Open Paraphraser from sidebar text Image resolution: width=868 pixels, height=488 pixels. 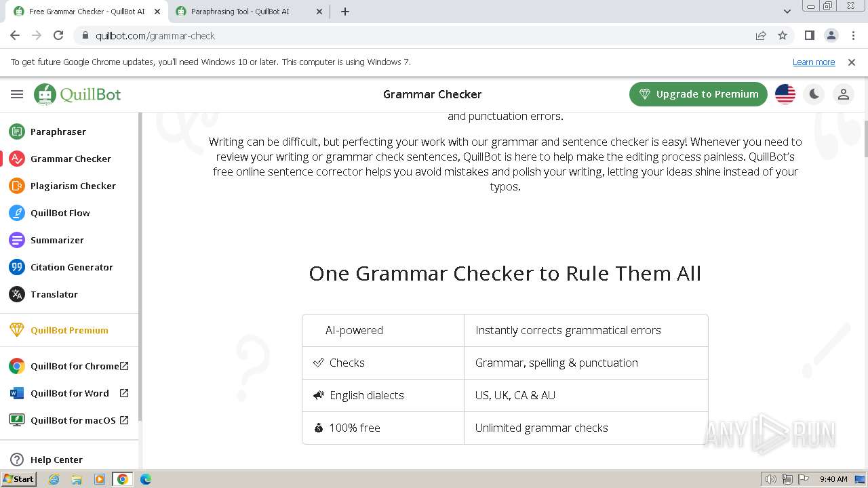pos(58,131)
